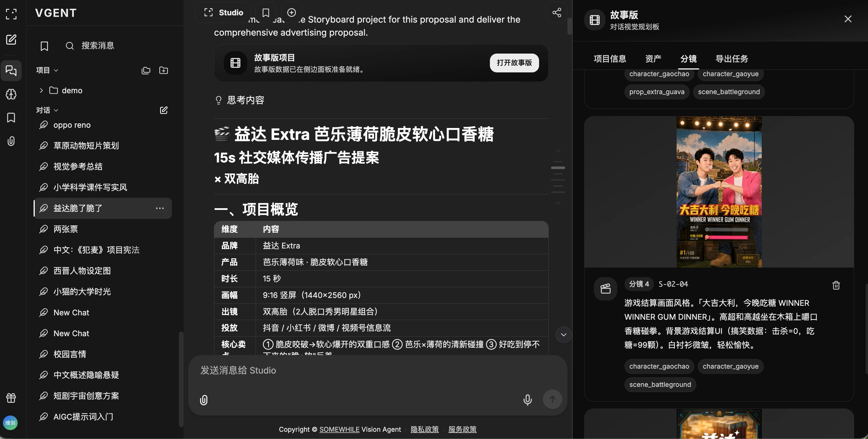Click the new folder icon beside 项目
The width and height of the screenshot is (868, 439).
(x=163, y=70)
